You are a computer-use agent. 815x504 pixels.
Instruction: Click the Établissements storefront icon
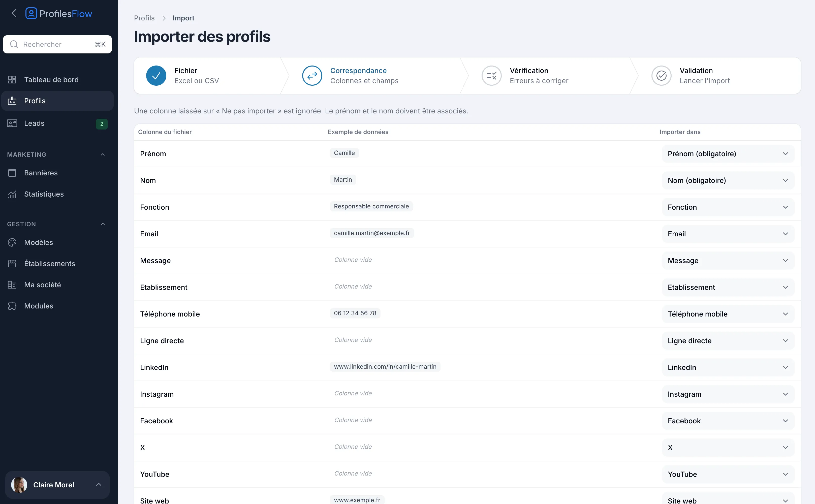[12, 264]
